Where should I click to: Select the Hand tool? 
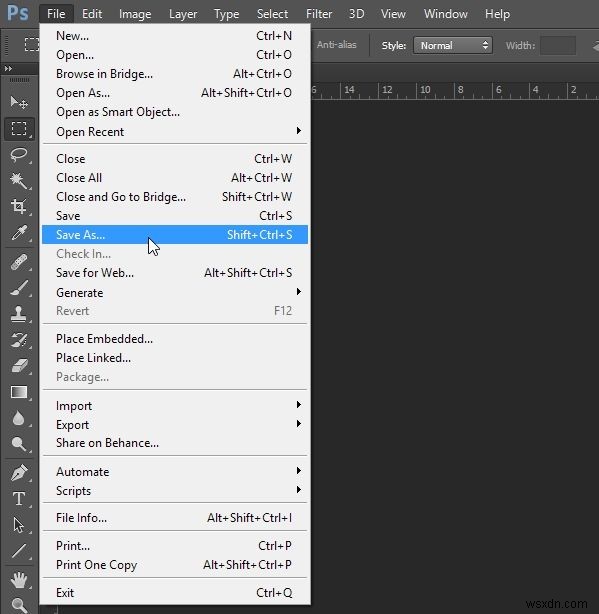click(x=19, y=580)
